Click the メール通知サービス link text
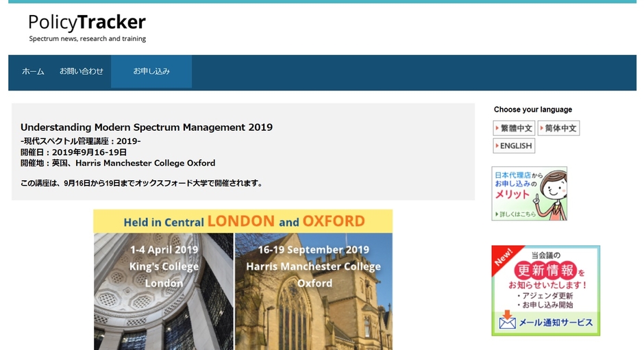 click(x=555, y=323)
